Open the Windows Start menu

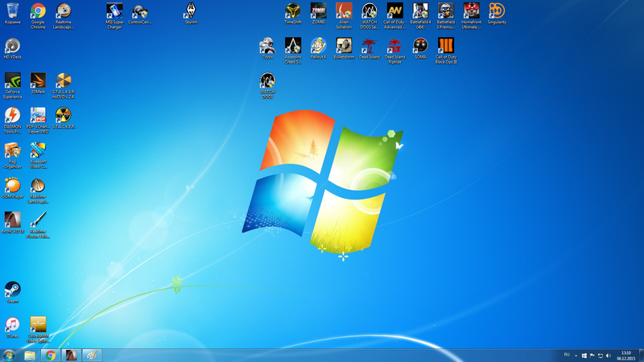pos(9,355)
